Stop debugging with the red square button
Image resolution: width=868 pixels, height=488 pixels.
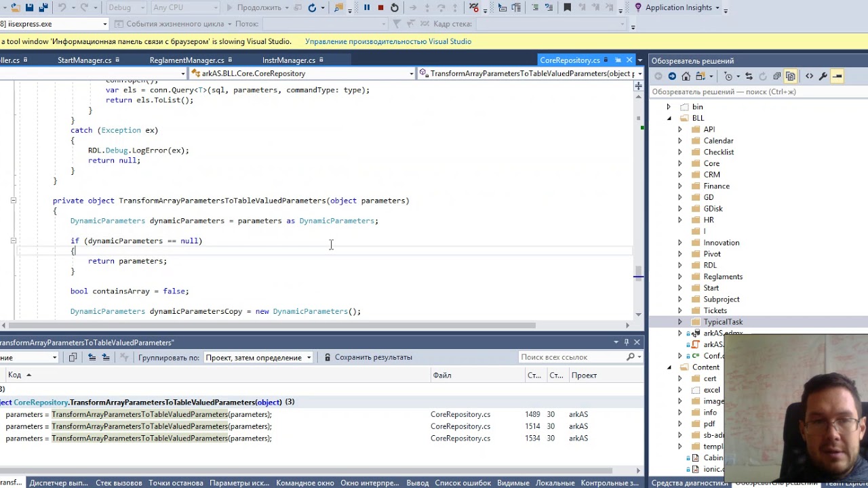[x=380, y=7]
